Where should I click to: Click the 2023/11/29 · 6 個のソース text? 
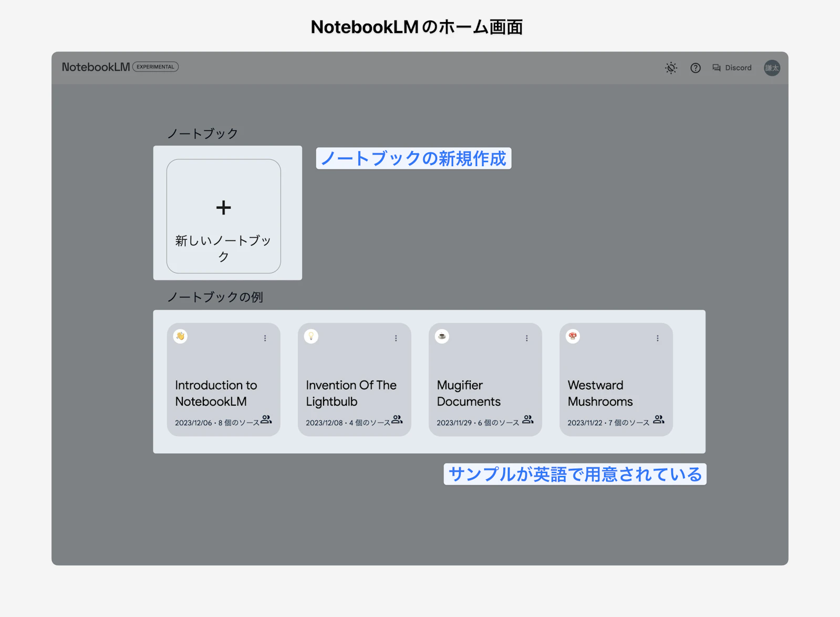(x=478, y=423)
